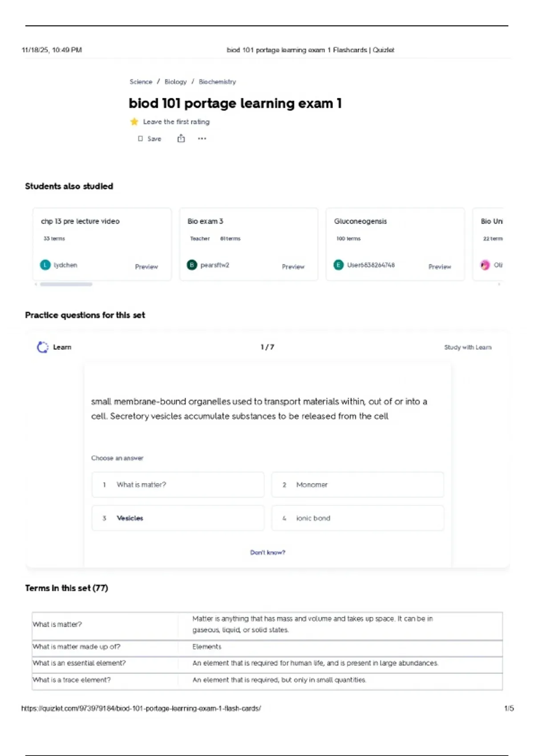Click 'Study with Learn' button
Viewport: 534px width, 756px height.
pyautogui.click(x=468, y=347)
